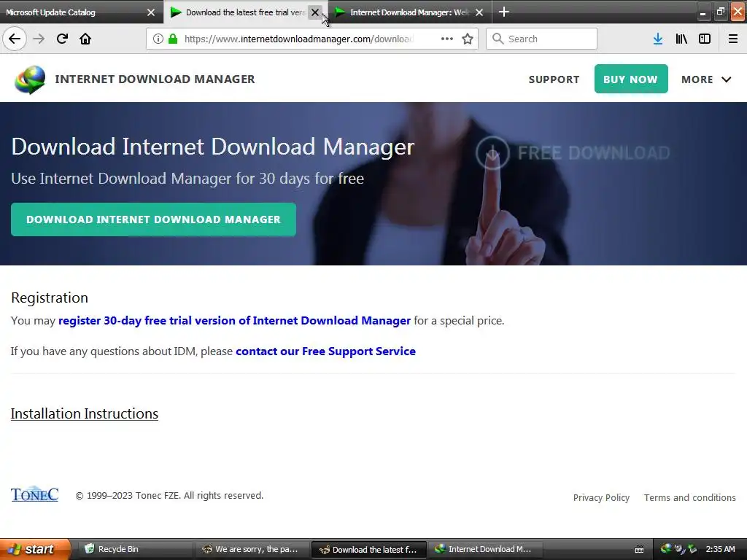Screen dimensions: 747x560
Task: Close the Internet Download Manager Welcome tab
Action: [479, 12]
